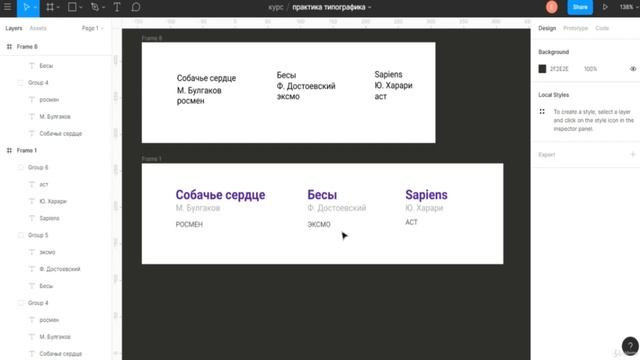The height and width of the screenshot is (360, 640).
Task: Select the Rectangle shape tool
Action: pos(72,7)
